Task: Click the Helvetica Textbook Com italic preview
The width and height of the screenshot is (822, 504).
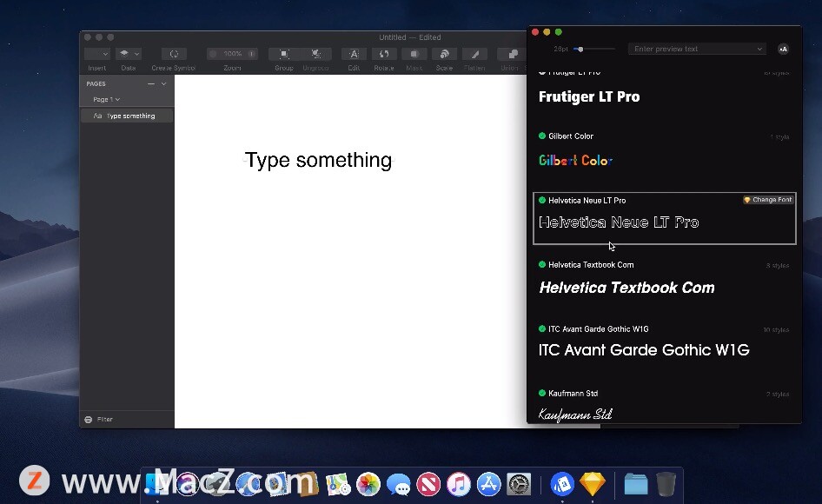Action: pos(627,288)
